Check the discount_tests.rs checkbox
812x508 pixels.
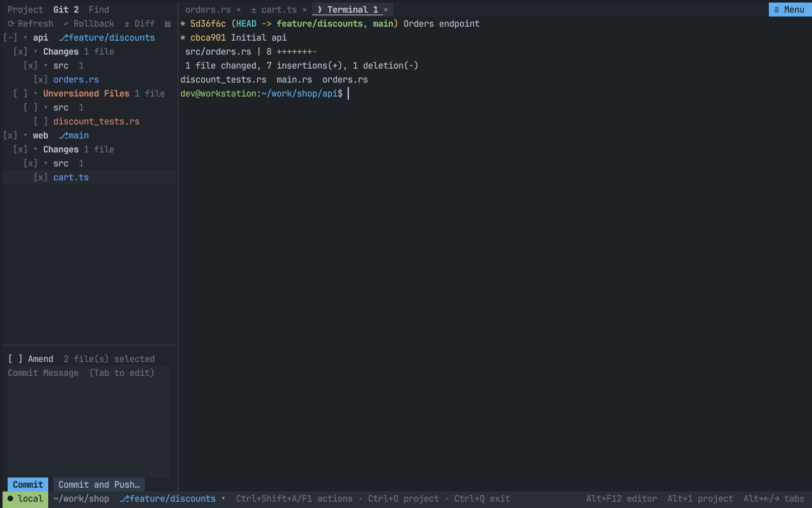41,121
